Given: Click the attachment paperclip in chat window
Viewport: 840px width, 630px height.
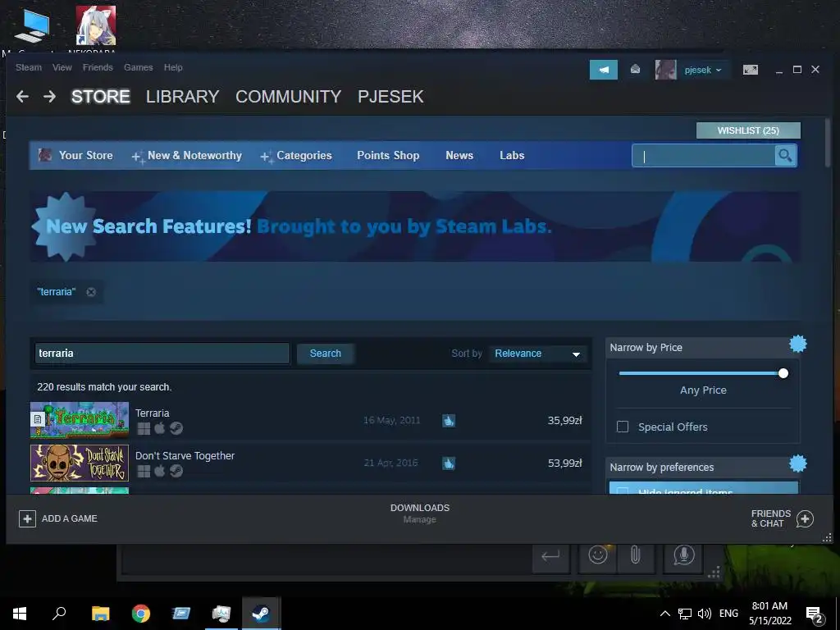Looking at the screenshot, I should pos(636,555).
